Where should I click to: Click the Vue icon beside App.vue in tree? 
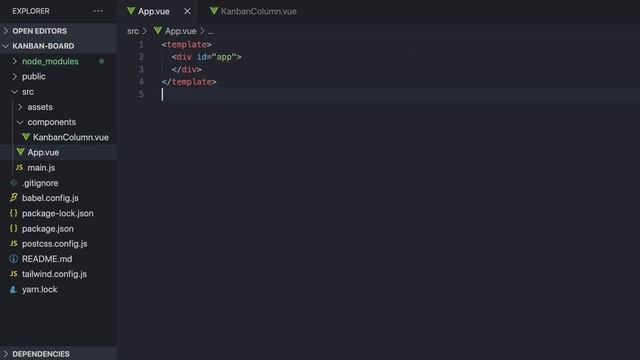click(x=20, y=152)
